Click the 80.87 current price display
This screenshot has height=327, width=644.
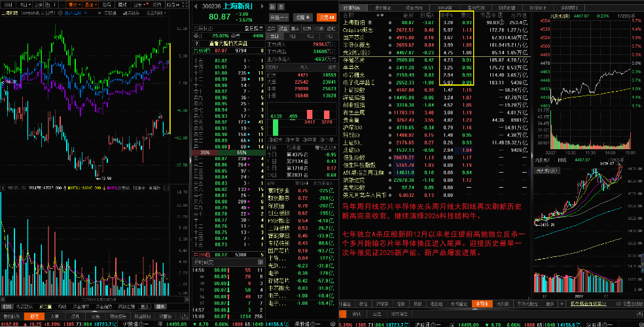220,17
